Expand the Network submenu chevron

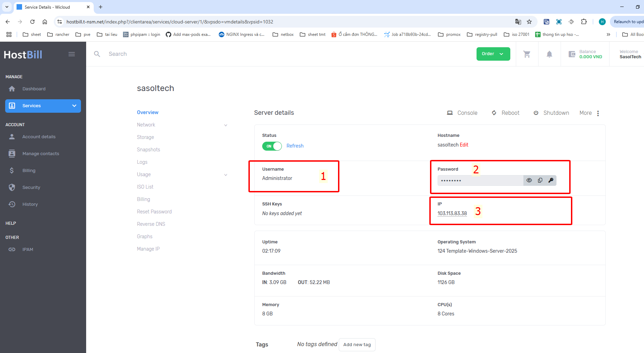[x=226, y=125]
